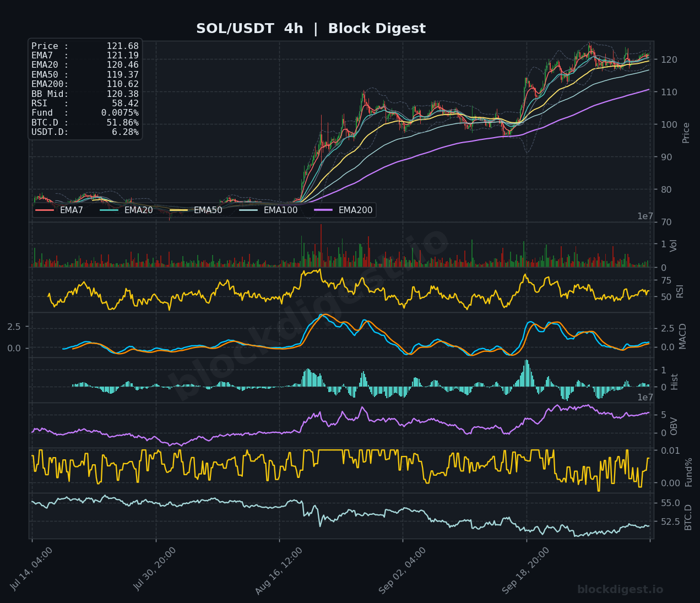This screenshot has height=603, width=700.
Task: Click the Sep 02, 04:00 date label
Action: point(402,571)
